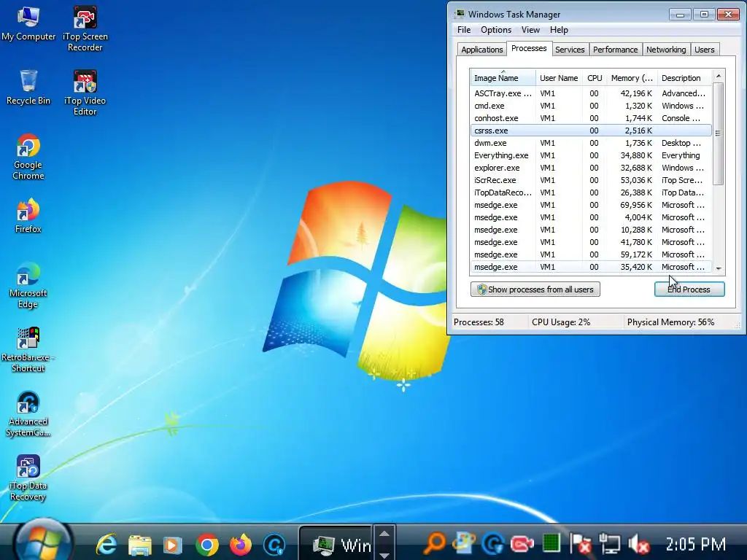This screenshot has height=560, width=747.
Task: Click the process list scroll-down arrow
Action: [x=719, y=268]
